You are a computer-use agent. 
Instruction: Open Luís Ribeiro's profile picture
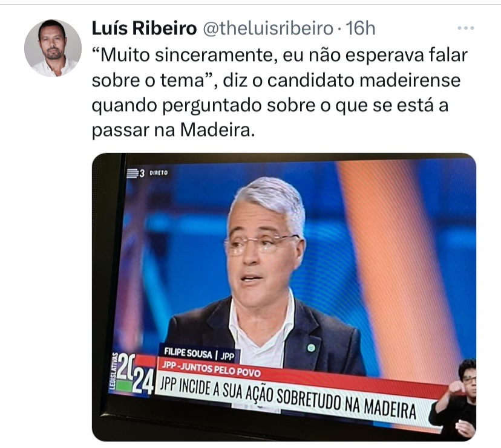point(53,48)
